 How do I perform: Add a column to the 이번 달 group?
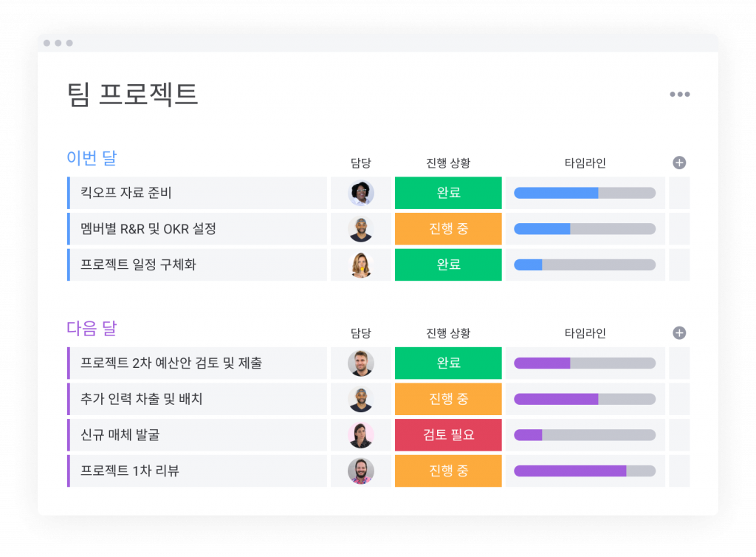[x=679, y=163]
